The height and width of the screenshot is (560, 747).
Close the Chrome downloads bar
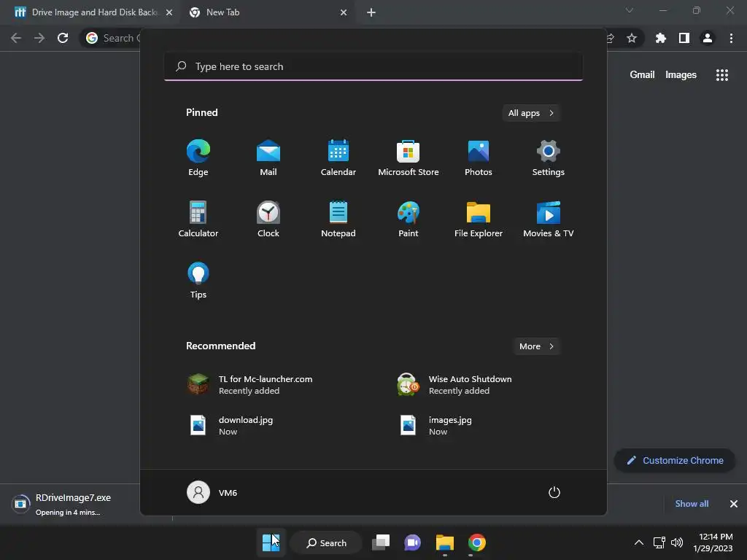[x=734, y=504]
